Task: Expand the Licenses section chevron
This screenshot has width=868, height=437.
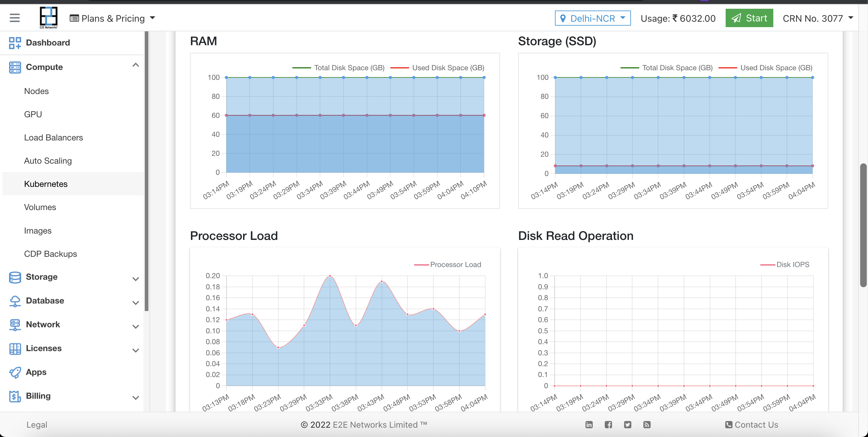Action: coord(135,351)
